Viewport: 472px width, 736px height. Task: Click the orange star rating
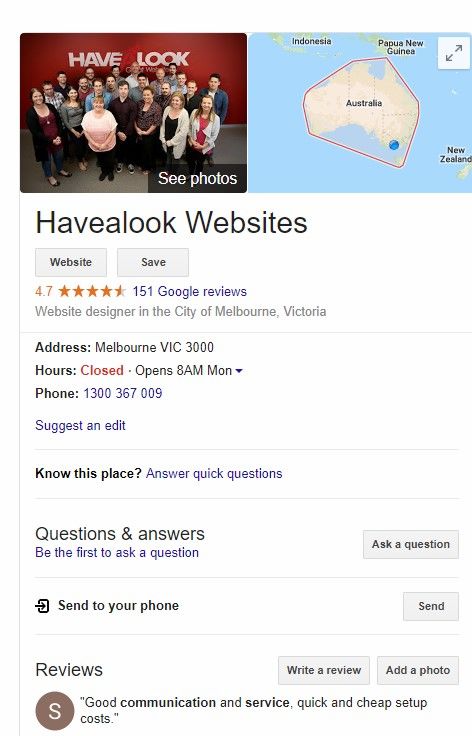point(92,291)
